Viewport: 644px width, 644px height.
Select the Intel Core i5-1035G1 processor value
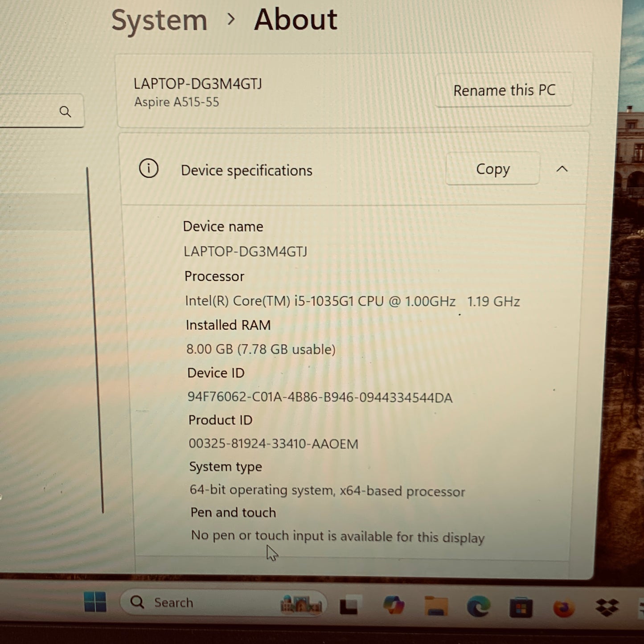[x=353, y=301]
